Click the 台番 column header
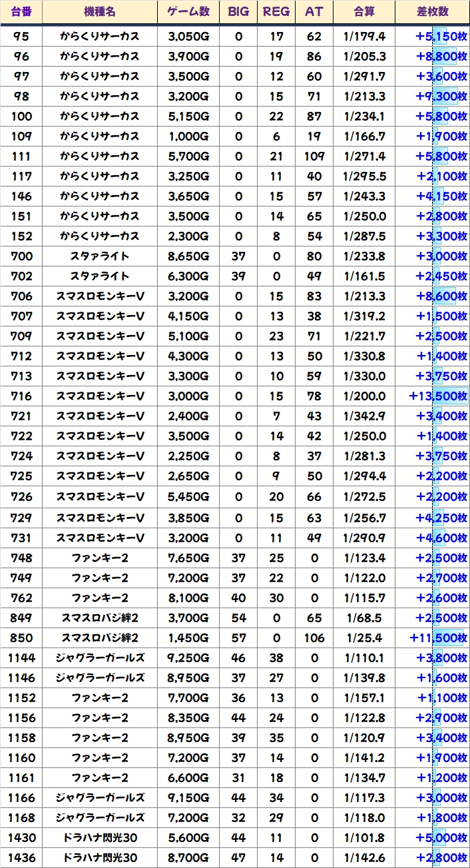Image resolution: width=470 pixels, height=868 pixels. pyautogui.click(x=21, y=12)
